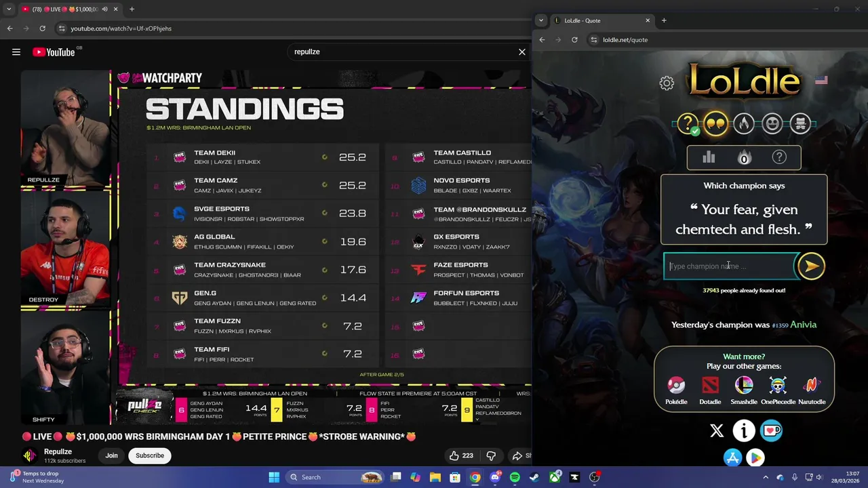Focus the champion name input field
The image size is (868, 488).
click(731, 266)
